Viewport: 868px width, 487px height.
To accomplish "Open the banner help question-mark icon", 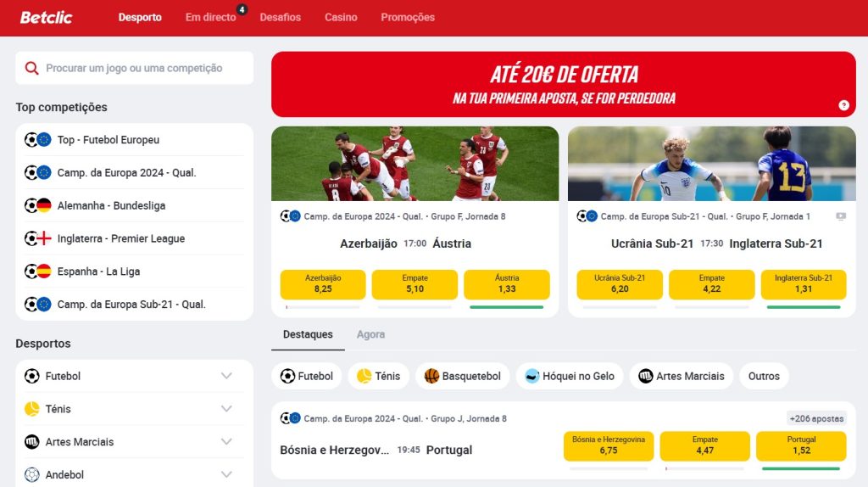I will [x=843, y=105].
